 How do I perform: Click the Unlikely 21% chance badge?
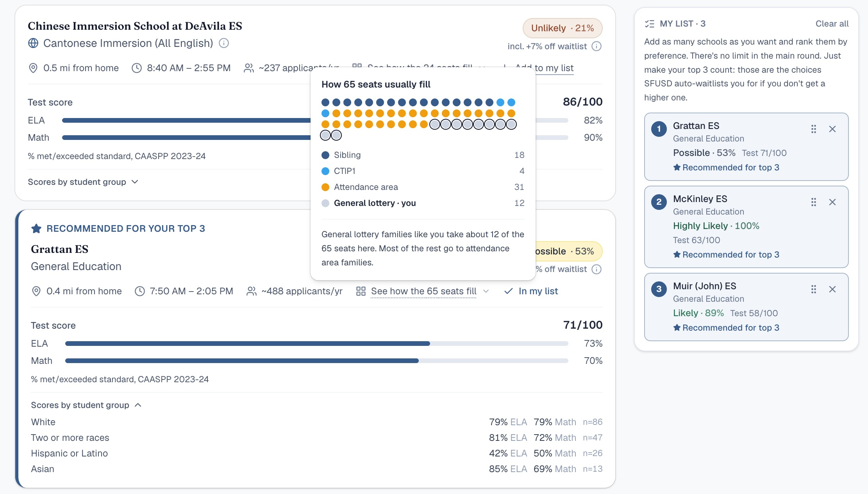(563, 28)
